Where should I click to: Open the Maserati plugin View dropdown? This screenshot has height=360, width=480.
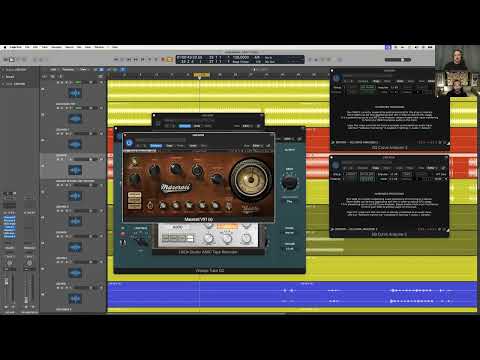tap(256, 146)
